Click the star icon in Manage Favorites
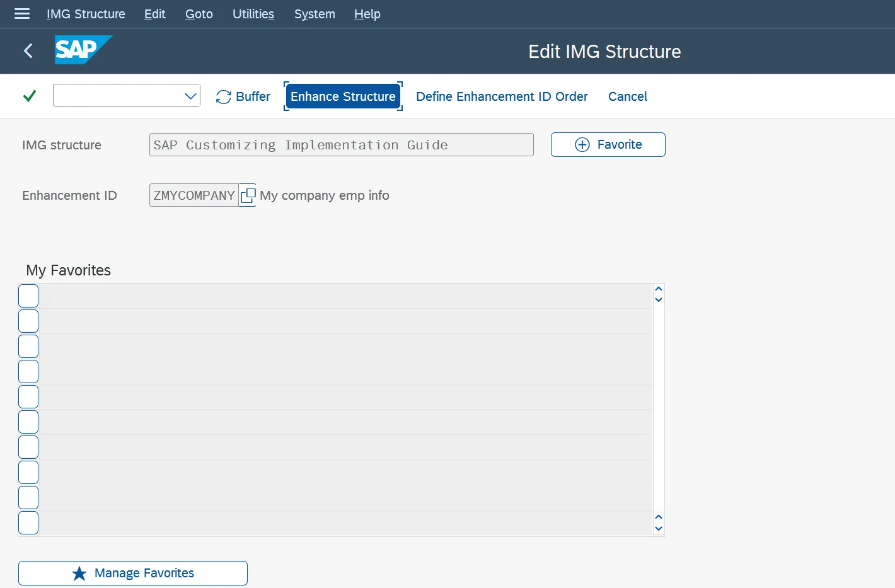 point(79,573)
